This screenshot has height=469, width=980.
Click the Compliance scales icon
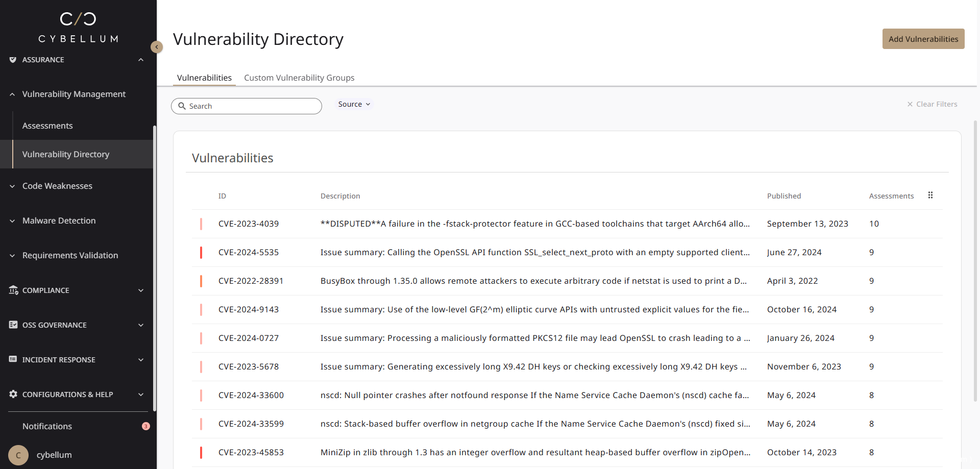tap(13, 290)
